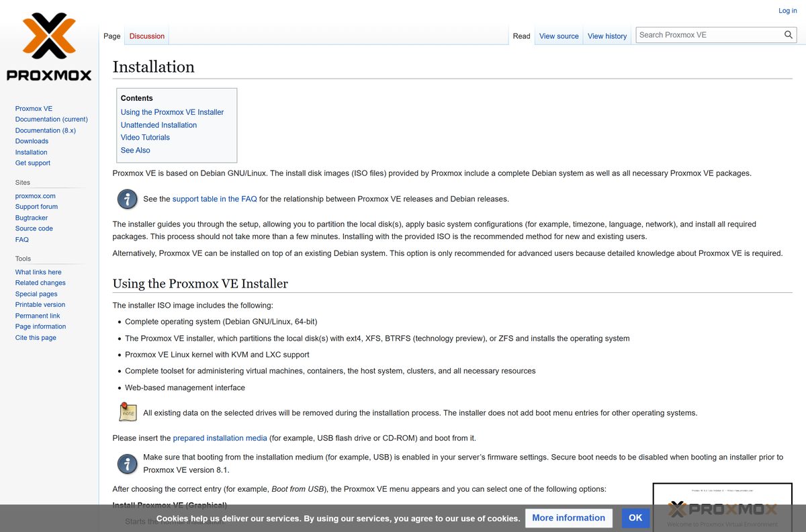Go to Downloads in sidebar
Image resolution: width=806 pixels, height=532 pixels.
pyautogui.click(x=32, y=141)
